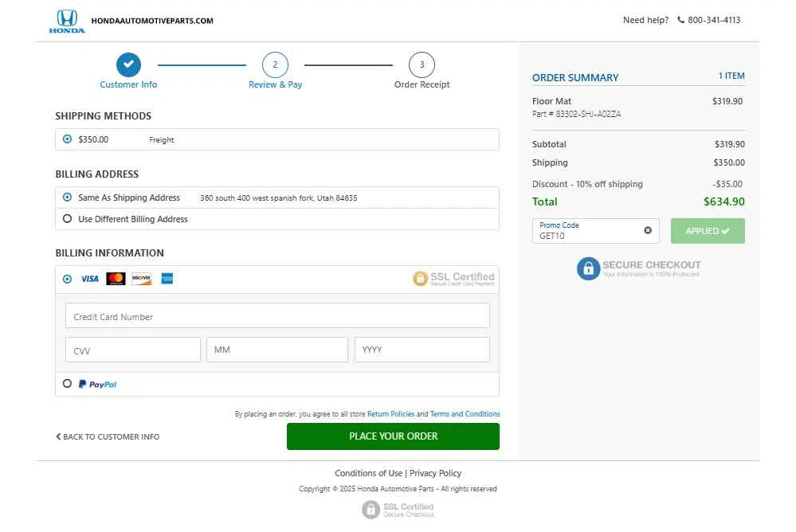Focus the Credit Card Number field
796x532 pixels.
tap(278, 315)
